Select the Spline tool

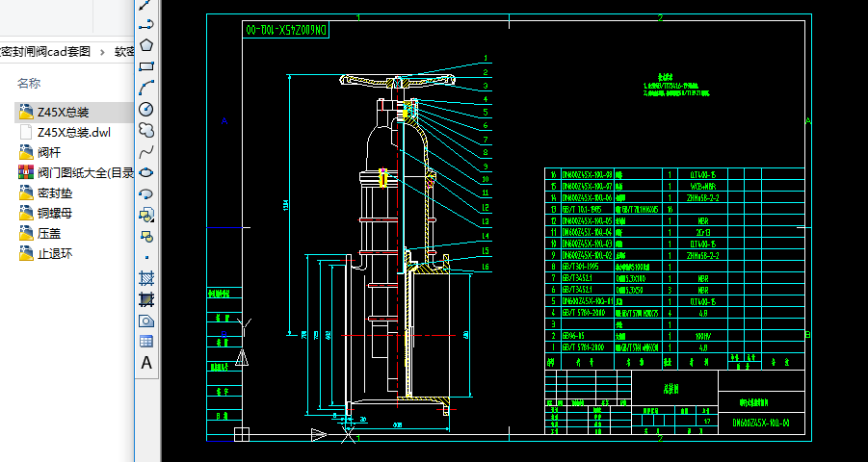(146, 152)
